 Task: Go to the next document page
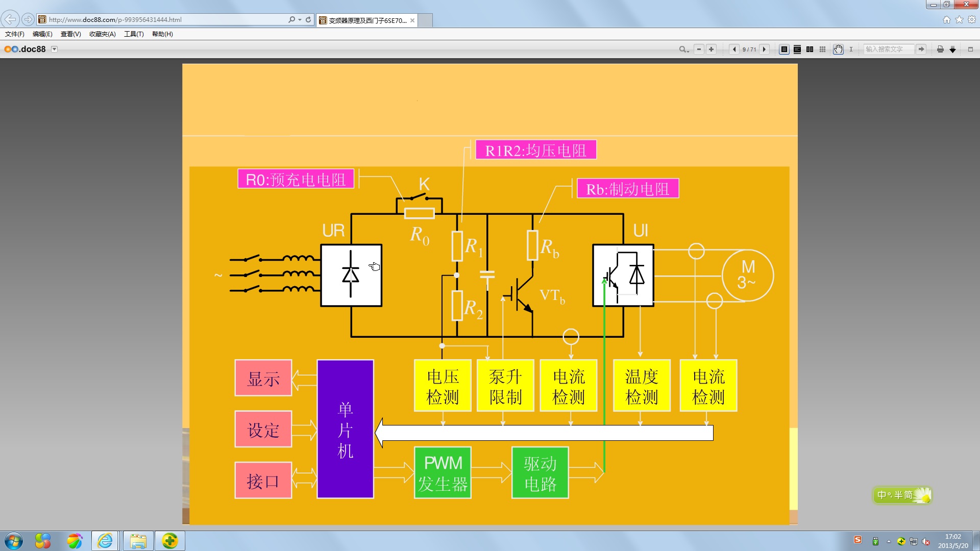(764, 49)
